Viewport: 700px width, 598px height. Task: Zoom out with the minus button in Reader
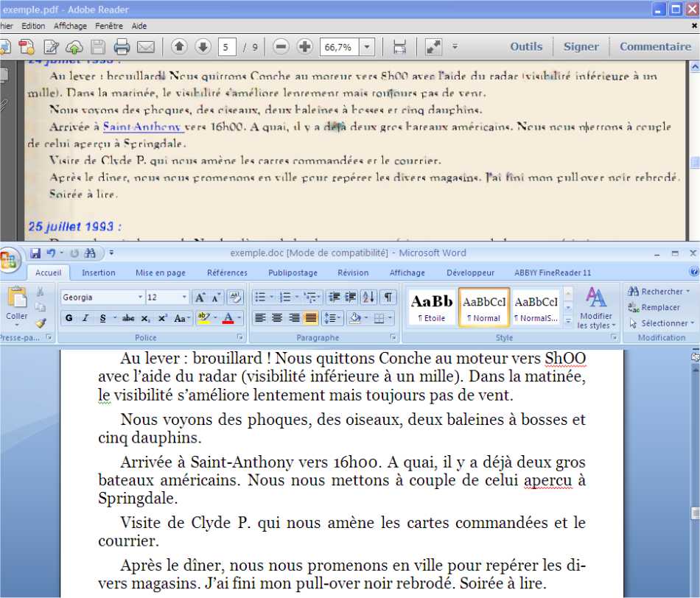281,46
